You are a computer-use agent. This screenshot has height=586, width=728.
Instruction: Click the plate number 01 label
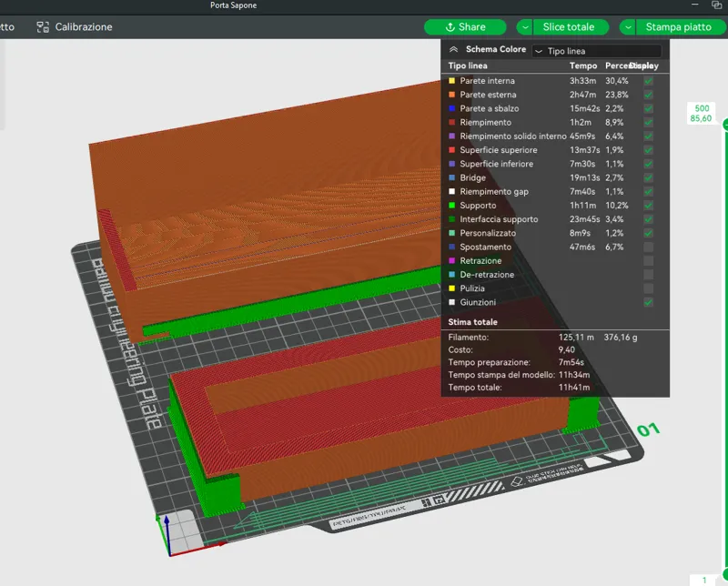(648, 429)
